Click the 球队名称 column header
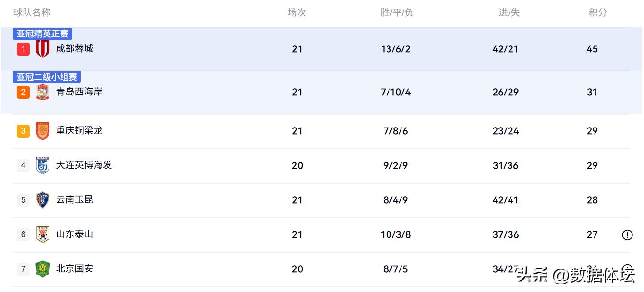Image resolution: width=644 pixels, height=292 pixels. (32, 13)
